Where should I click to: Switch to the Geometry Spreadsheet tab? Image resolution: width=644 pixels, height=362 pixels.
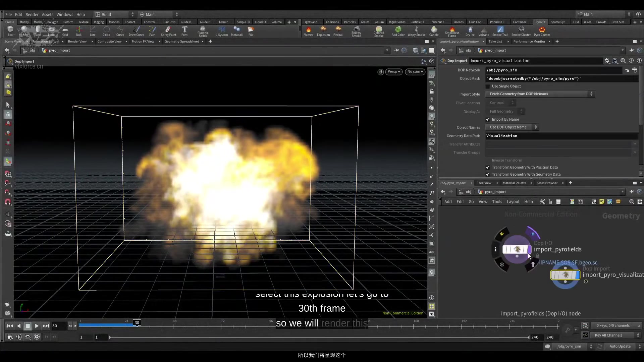182,42
